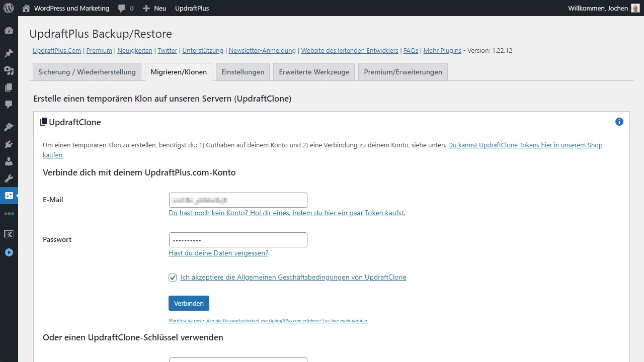Image resolution: width=644 pixels, height=362 pixels.
Task: Open the FAQs link
Action: click(x=411, y=51)
